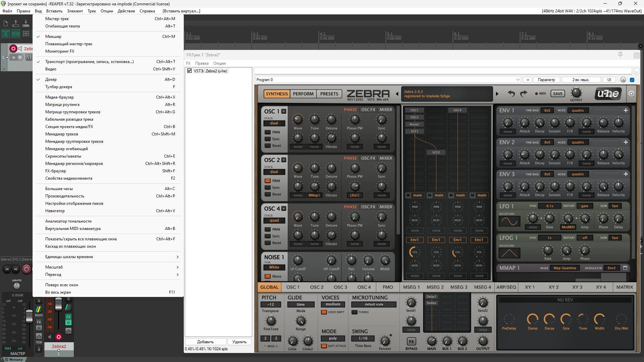Open LFO 1 restart gate dropdown
The image size is (644, 362).
coord(585,206)
